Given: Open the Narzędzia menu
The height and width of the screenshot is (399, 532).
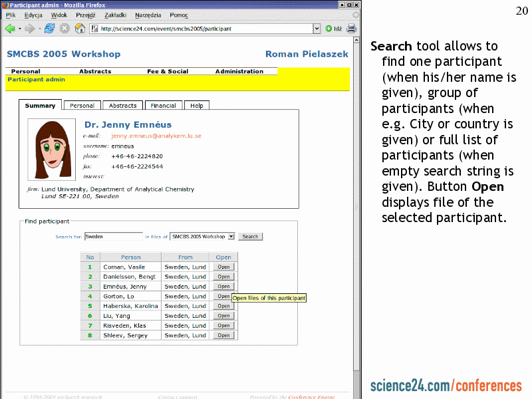Looking at the screenshot, I should [x=148, y=15].
